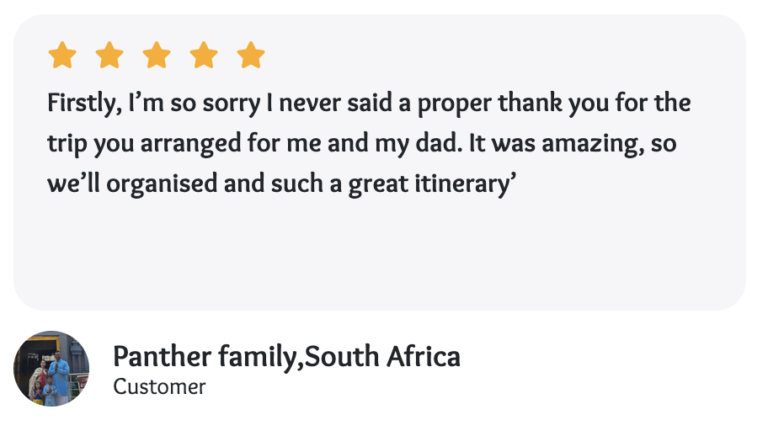Screen dimensions: 768x431
Task: Click the word "arranged" in the second line
Action: (x=196, y=143)
